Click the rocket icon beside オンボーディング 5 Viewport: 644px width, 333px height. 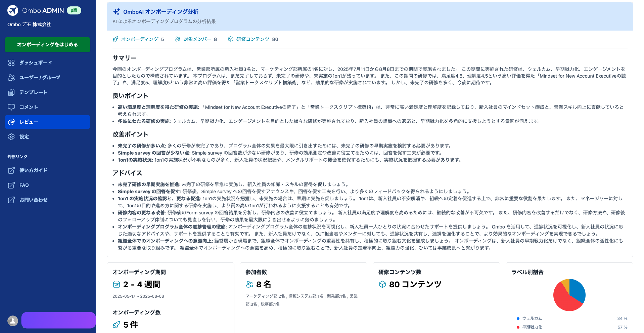(x=116, y=39)
